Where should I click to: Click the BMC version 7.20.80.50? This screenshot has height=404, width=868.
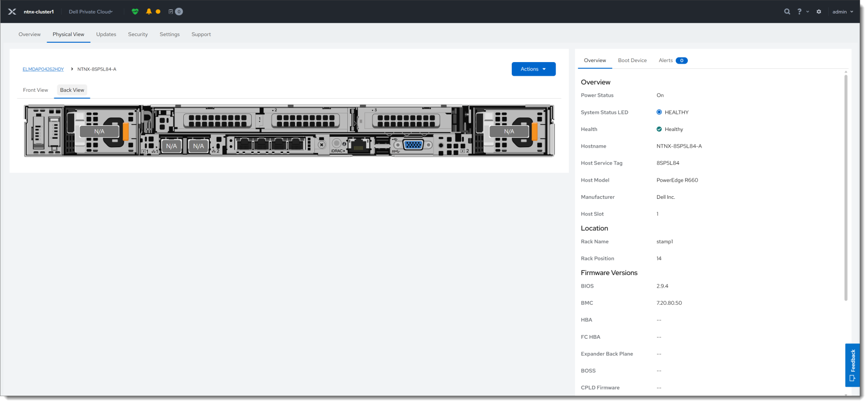point(669,303)
